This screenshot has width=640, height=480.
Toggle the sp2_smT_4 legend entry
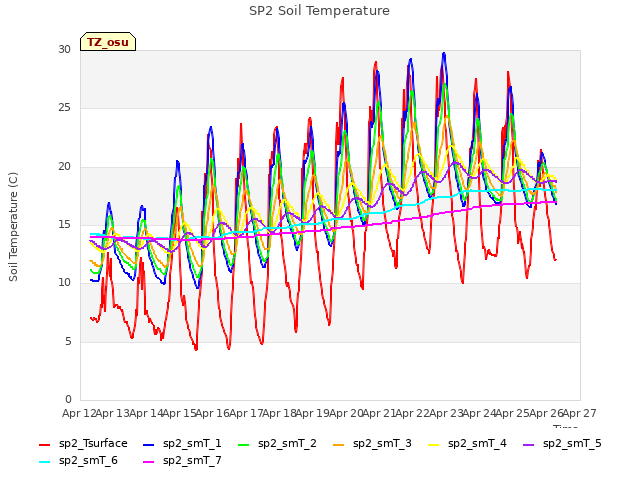tap(467, 444)
